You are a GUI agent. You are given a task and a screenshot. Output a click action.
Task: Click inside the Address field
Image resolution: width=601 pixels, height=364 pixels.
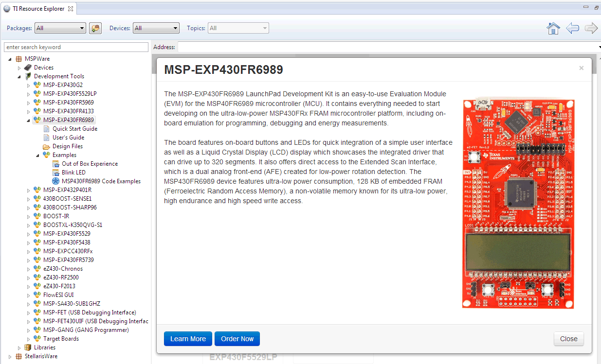[x=341, y=47]
